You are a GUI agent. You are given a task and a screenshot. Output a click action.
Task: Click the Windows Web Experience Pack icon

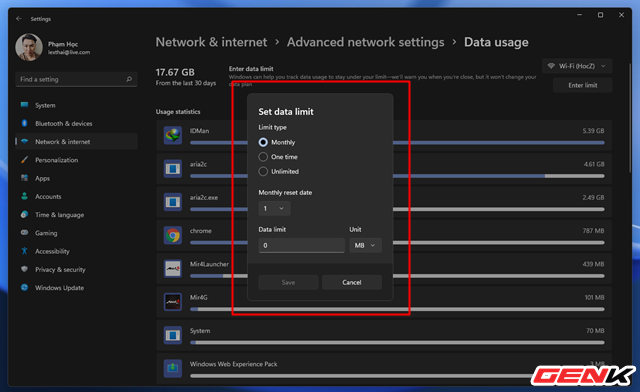click(173, 368)
